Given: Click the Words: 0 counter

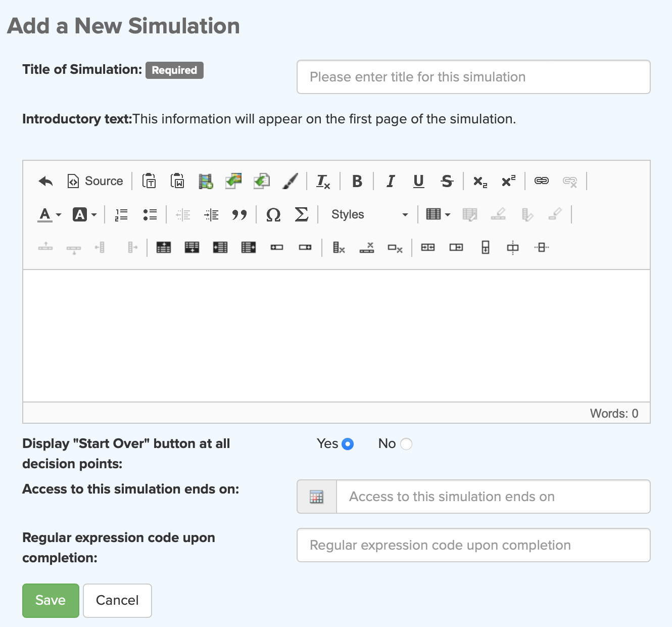Looking at the screenshot, I should tap(614, 414).
